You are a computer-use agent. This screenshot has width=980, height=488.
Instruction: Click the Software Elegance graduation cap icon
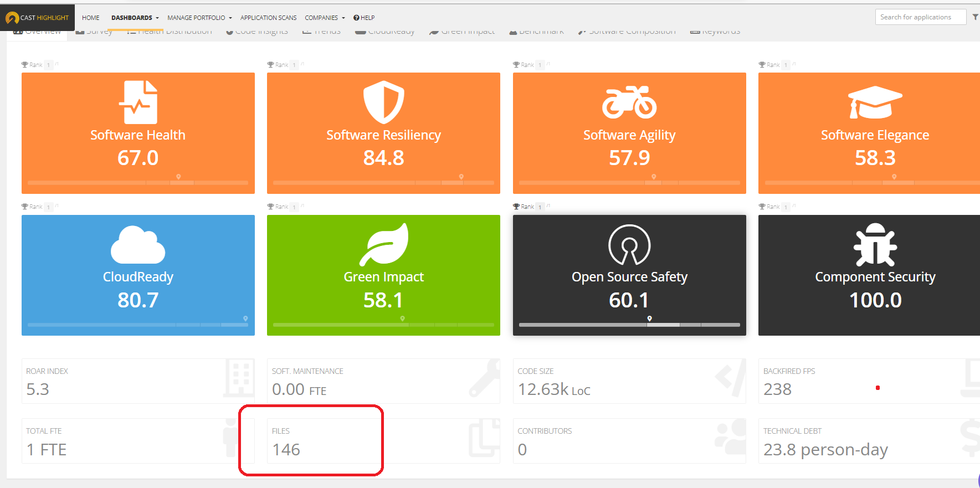(875, 102)
